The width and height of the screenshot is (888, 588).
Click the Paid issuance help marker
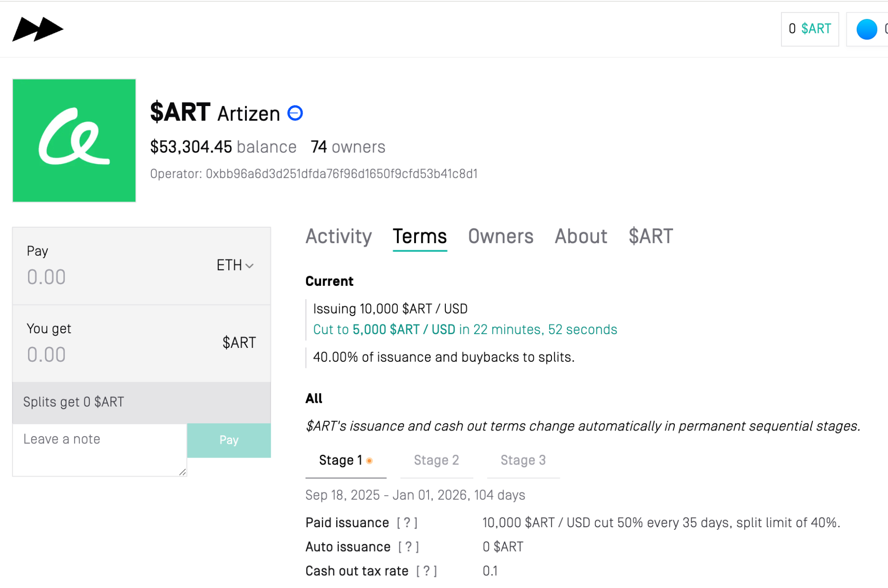(407, 523)
